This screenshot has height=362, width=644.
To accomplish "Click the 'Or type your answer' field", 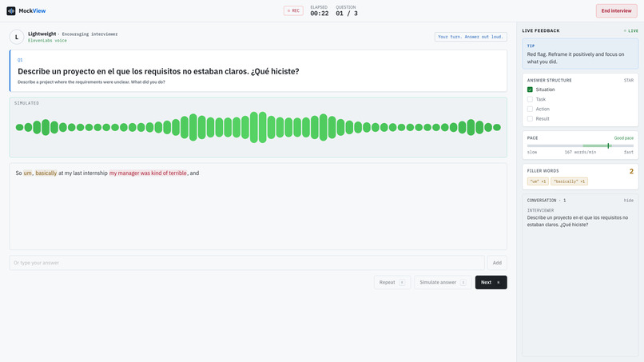I will (247, 263).
